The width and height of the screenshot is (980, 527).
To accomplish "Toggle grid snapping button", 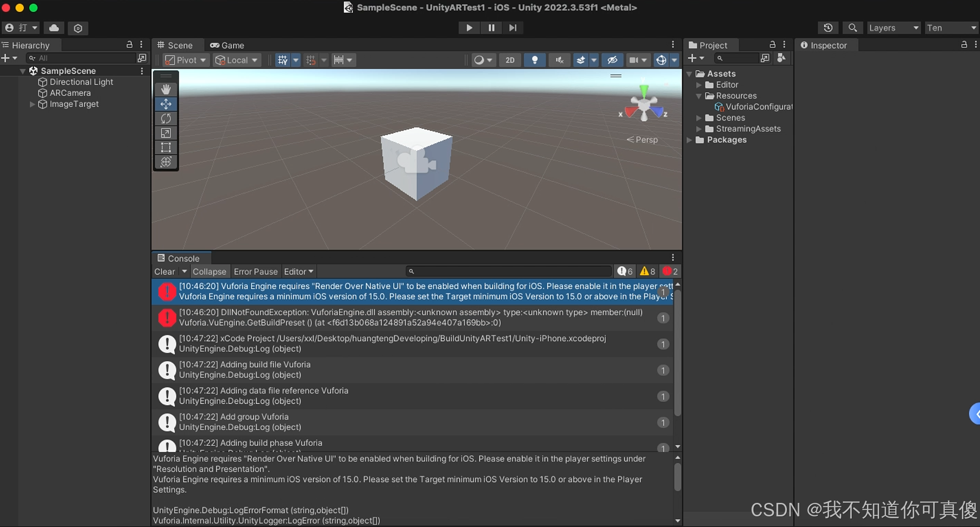I will point(311,60).
